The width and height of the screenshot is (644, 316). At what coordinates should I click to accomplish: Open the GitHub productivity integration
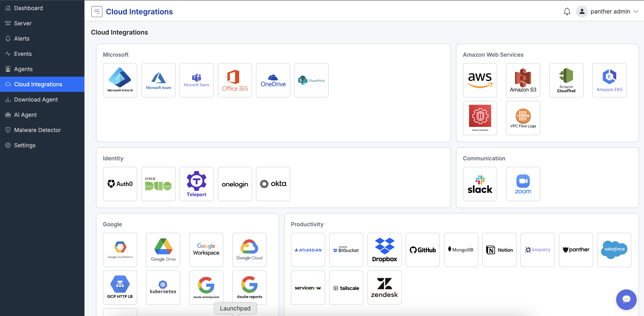(x=423, y=250)
